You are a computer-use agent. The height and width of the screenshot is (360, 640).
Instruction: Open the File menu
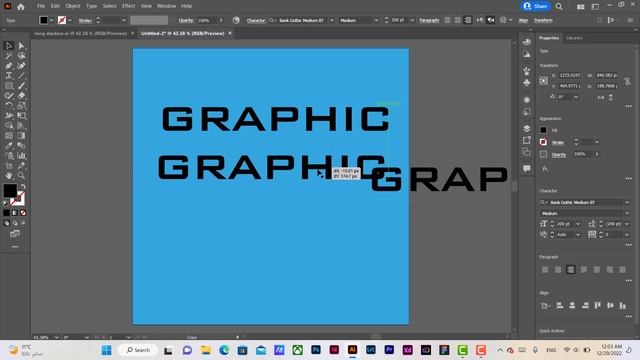click(41, 6)
